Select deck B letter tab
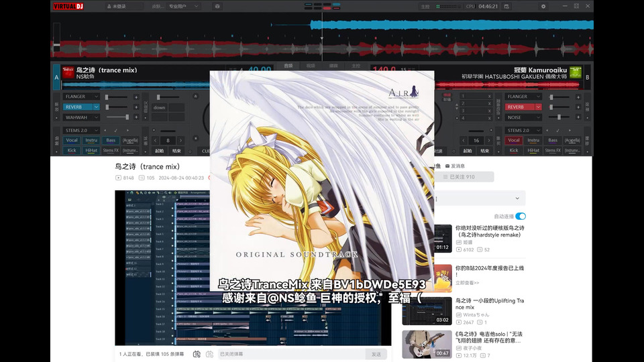 tap(588, 77)
